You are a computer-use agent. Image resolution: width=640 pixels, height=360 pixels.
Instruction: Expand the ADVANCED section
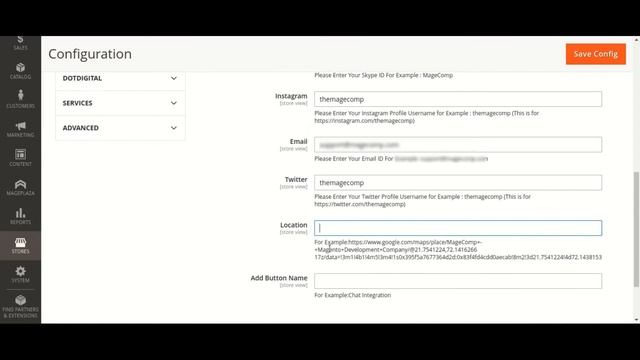tap(120, 128)
